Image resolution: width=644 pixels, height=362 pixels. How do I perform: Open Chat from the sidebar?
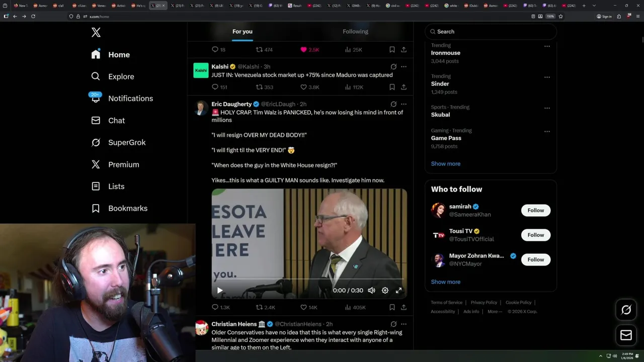coord(108,121)
